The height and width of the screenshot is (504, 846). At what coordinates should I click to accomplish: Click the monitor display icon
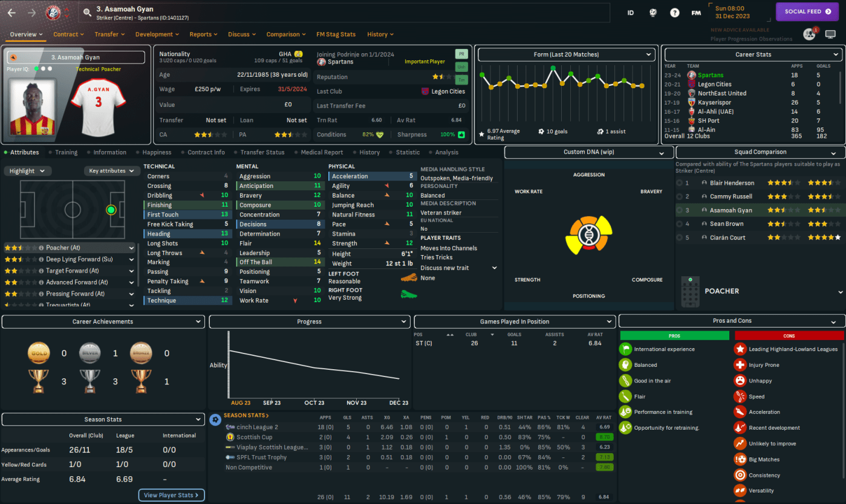pyautogui.click(x=830, y=34)
